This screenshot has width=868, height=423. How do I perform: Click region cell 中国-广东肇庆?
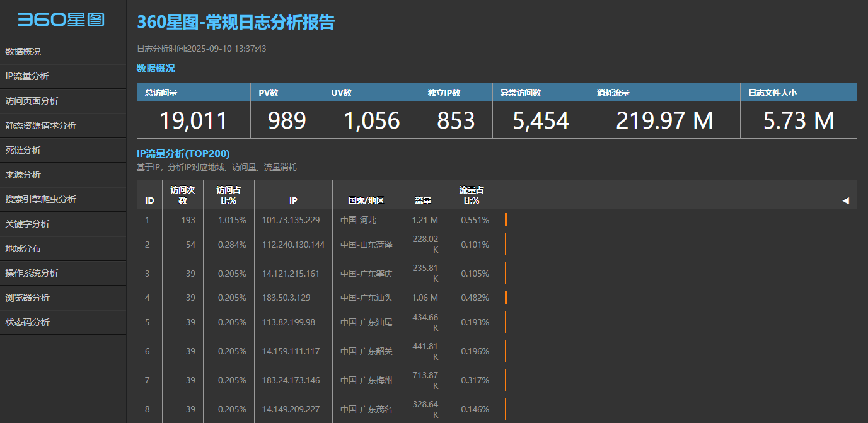366,274
